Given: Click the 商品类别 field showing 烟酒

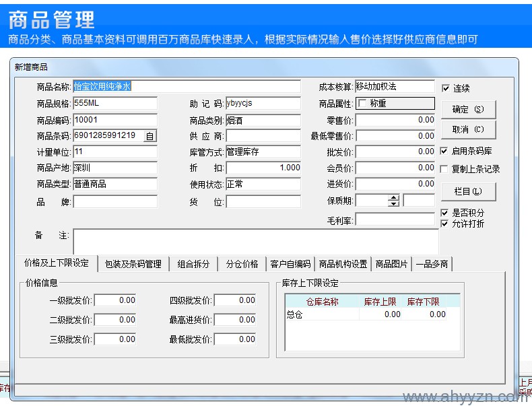Looking at the screenshot, I should coord(263,120).
